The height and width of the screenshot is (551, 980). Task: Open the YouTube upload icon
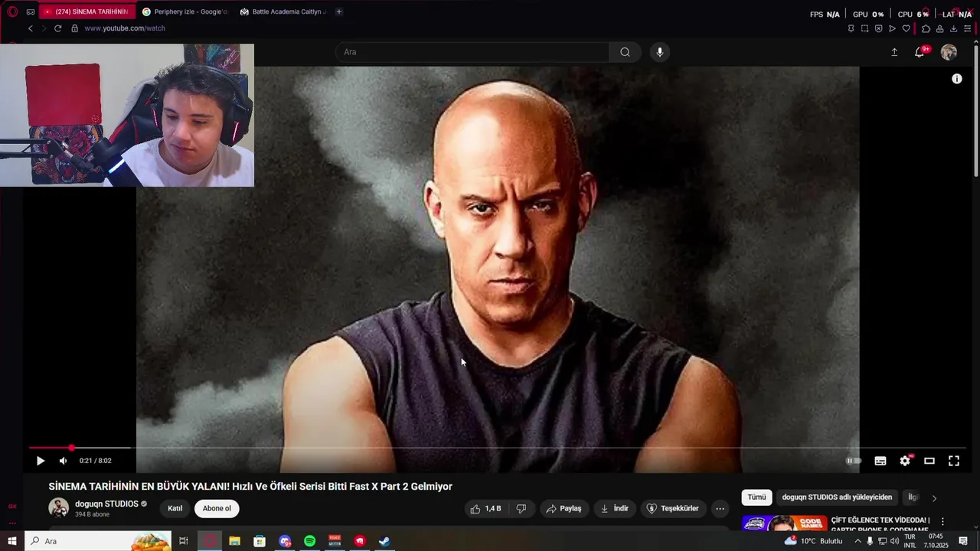(x=894, y=52)
